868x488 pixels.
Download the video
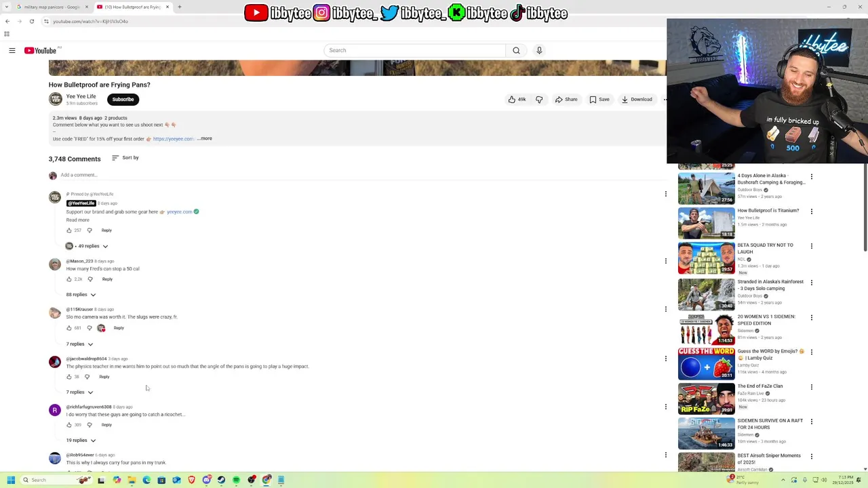(x=636, y=100)
